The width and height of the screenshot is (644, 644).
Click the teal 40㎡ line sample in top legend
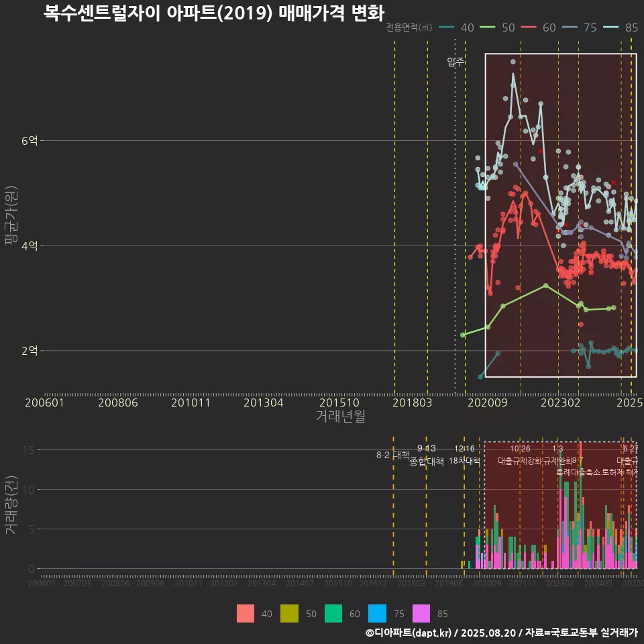click(446, 27)
